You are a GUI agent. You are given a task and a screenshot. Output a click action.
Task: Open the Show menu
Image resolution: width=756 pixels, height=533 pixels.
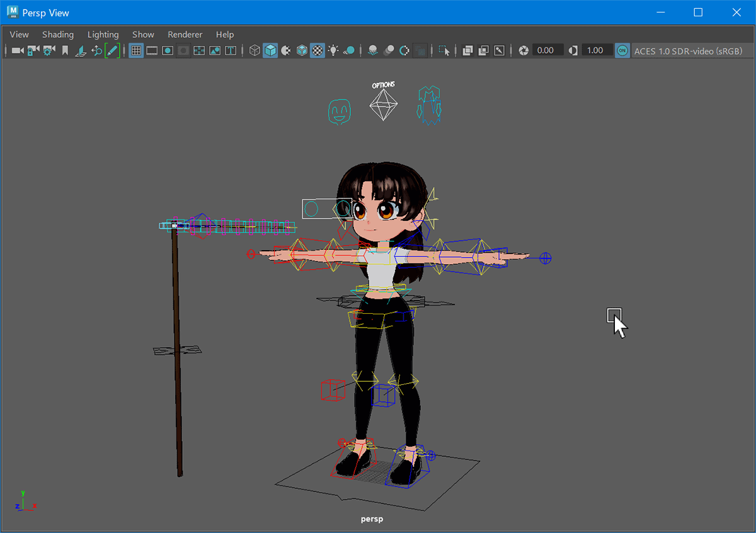pos(143,35)
